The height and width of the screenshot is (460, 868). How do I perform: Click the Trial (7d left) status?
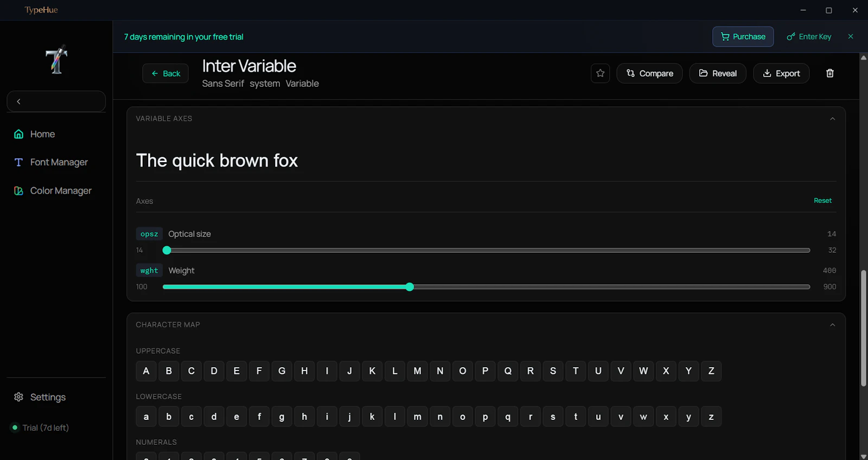(41, 427)
